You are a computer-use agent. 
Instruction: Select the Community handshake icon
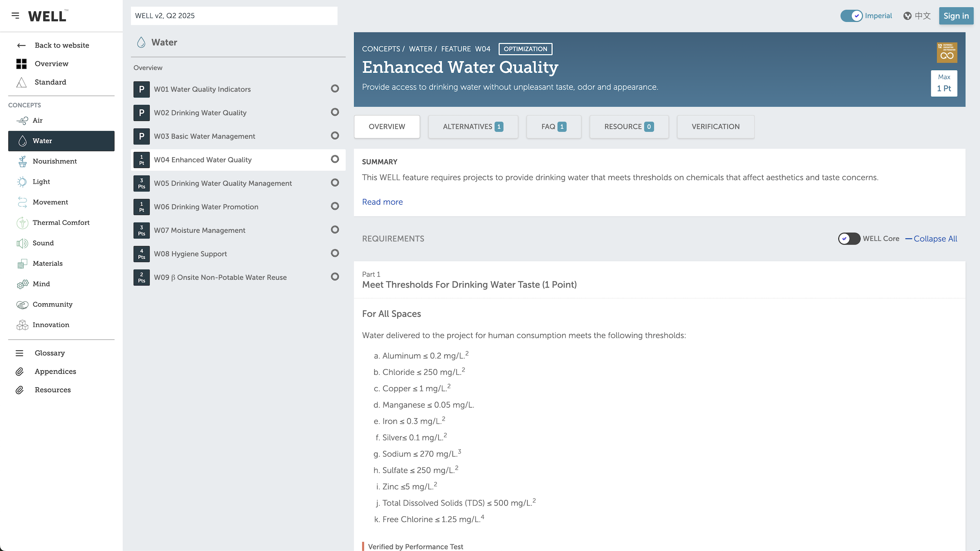[x=22, y=305]
